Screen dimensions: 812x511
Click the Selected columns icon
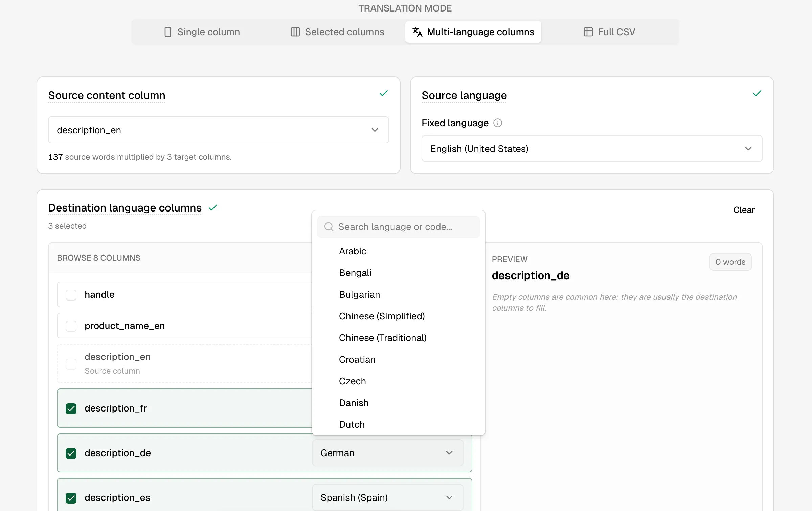click(295, 32)
